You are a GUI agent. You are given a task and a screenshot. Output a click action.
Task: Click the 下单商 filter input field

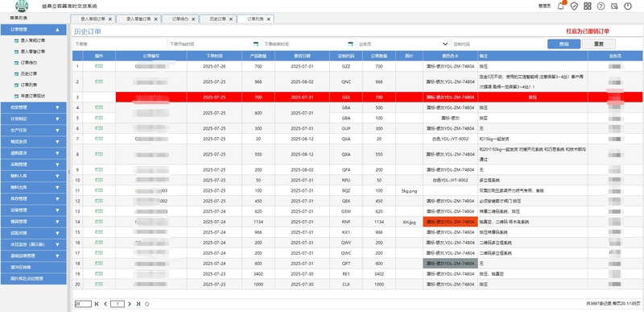(120, 44)
